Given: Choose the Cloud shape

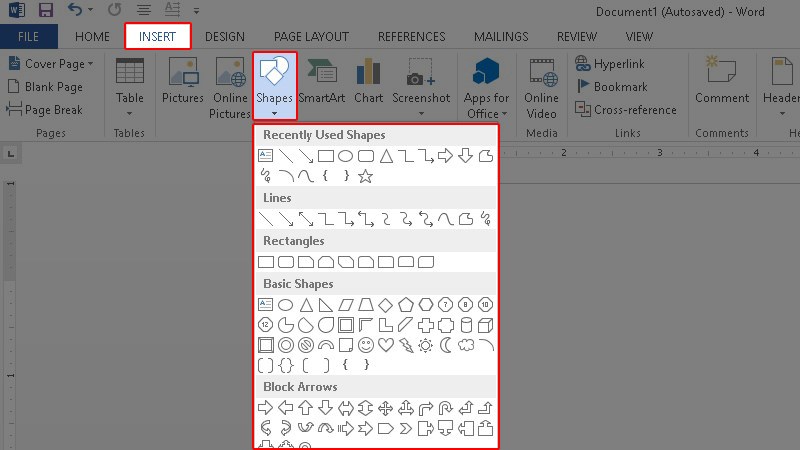Looking at the screenshot, I should (466, 345).
